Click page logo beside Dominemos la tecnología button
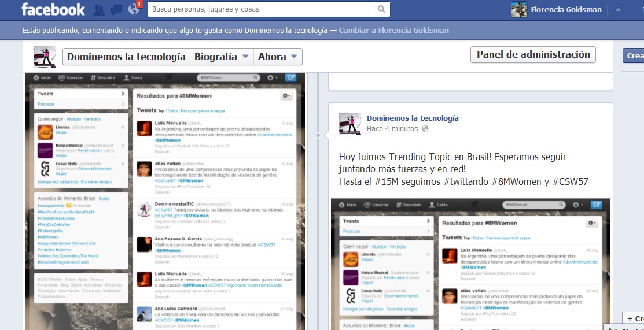The height and width of the screenshot is (330, 644). (45, 57)
